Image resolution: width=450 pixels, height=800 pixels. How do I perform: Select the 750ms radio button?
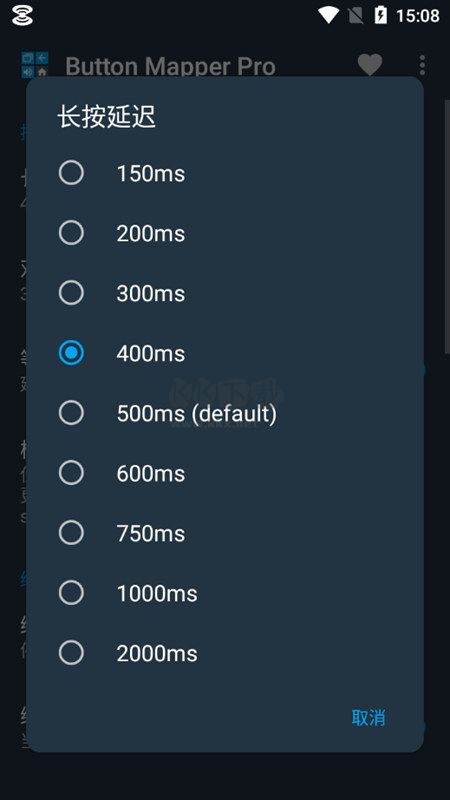coord(71,533)
